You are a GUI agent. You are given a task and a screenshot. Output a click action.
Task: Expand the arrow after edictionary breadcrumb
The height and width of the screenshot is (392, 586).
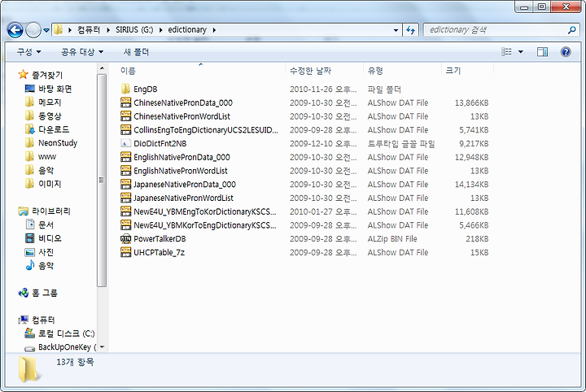(x=214, y=30)
